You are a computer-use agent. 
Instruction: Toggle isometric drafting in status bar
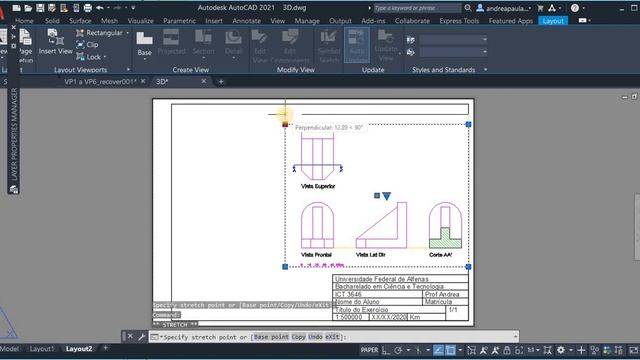(x=418, y=350)
